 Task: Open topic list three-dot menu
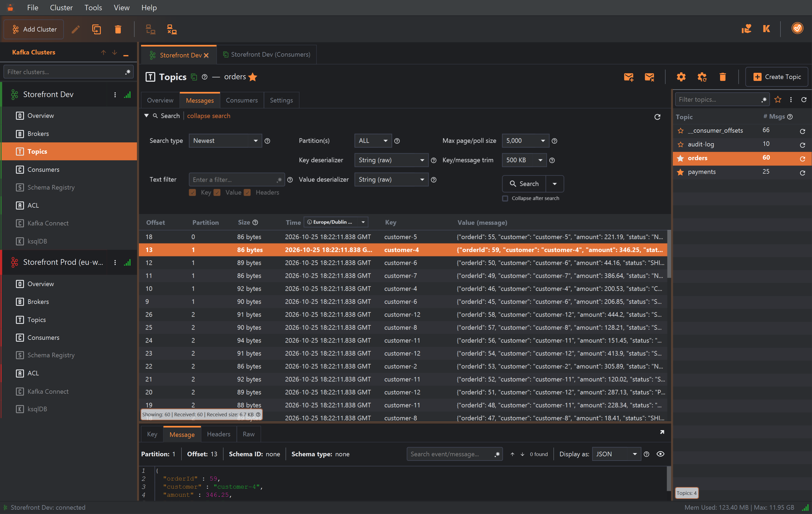click(x=791, y=100)
